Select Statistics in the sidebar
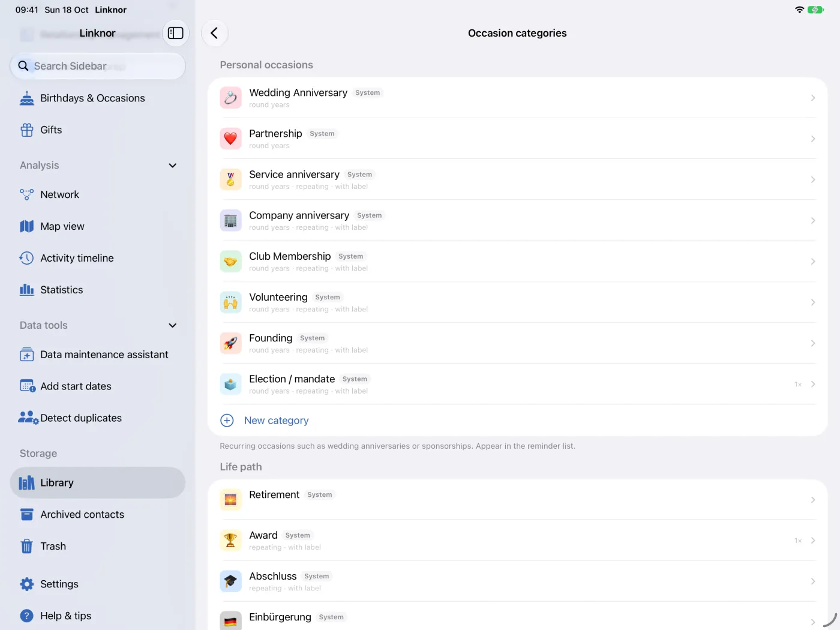The image size is (840, 630). tap(97, 290)
